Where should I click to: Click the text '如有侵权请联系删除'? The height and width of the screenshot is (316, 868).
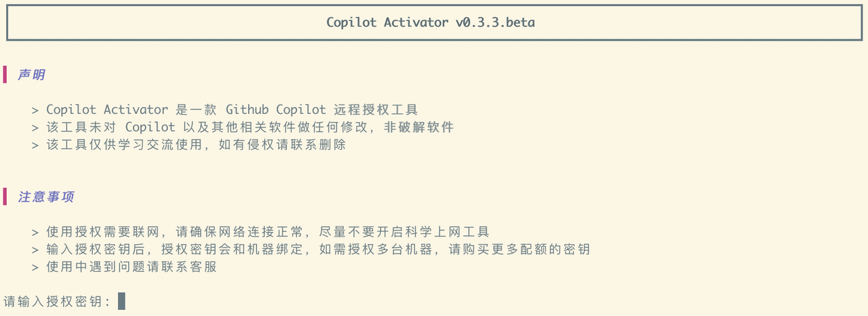[282, 144]
